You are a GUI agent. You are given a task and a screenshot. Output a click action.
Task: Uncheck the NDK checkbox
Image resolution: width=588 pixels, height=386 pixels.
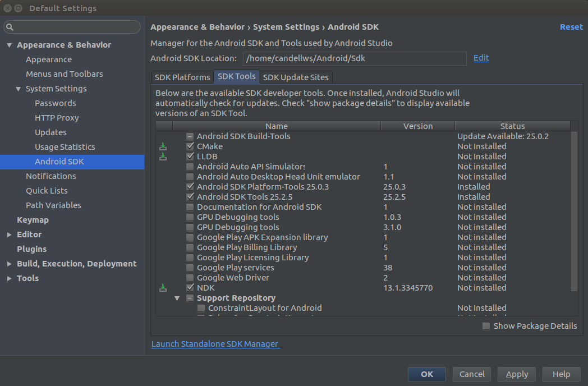point(190,288)
